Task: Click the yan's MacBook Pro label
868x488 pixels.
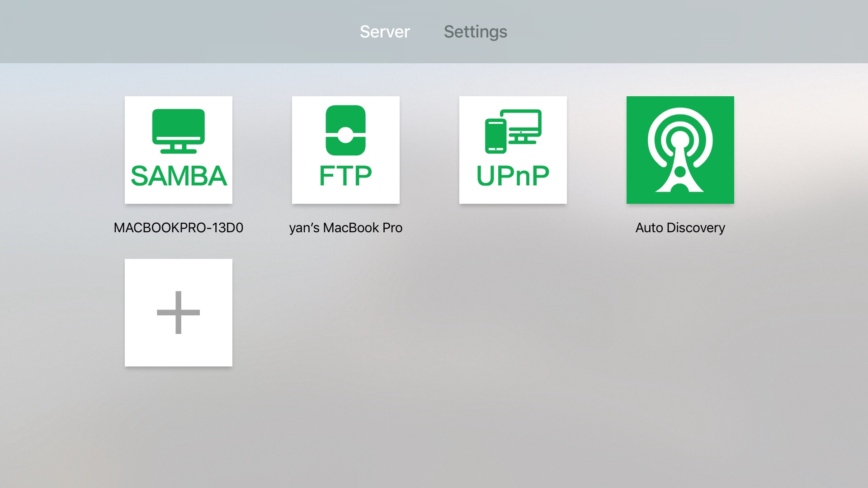Action: coord(346,228)
